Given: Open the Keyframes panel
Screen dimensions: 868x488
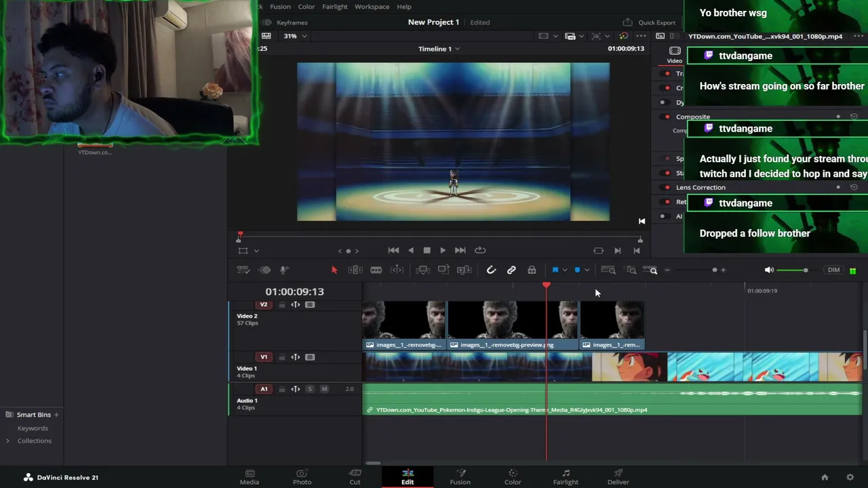Looking at the screenshot, I should tap(285, 22).
